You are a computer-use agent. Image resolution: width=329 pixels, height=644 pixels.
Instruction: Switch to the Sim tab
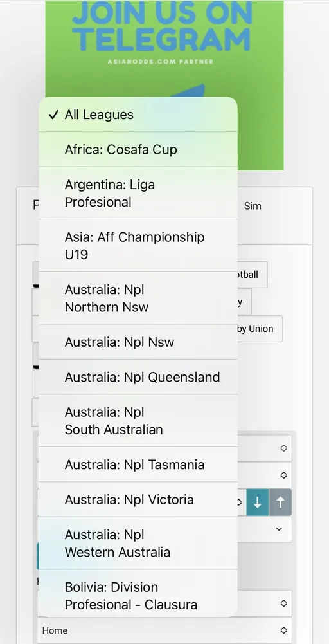253,206
